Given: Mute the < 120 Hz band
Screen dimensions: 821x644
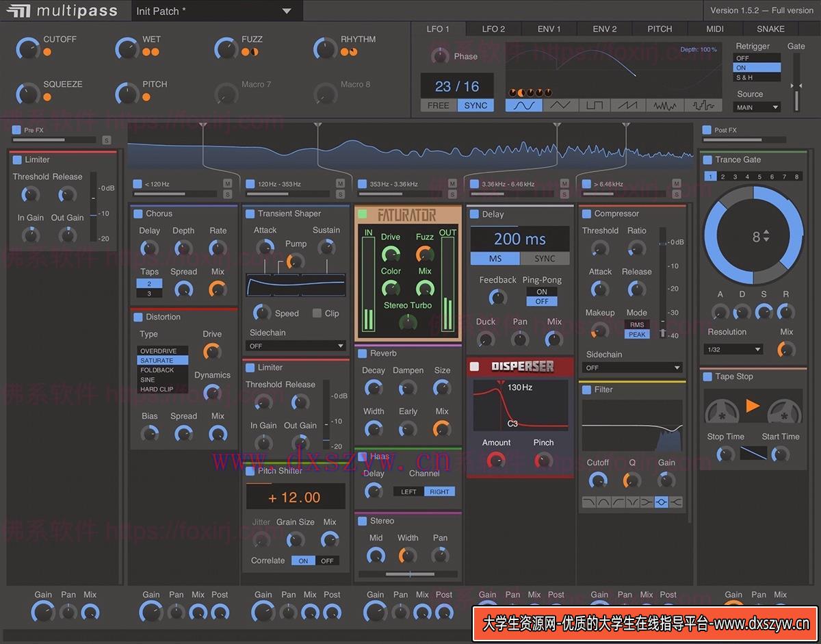Looking at the screenshot, I should coord(228,183).
